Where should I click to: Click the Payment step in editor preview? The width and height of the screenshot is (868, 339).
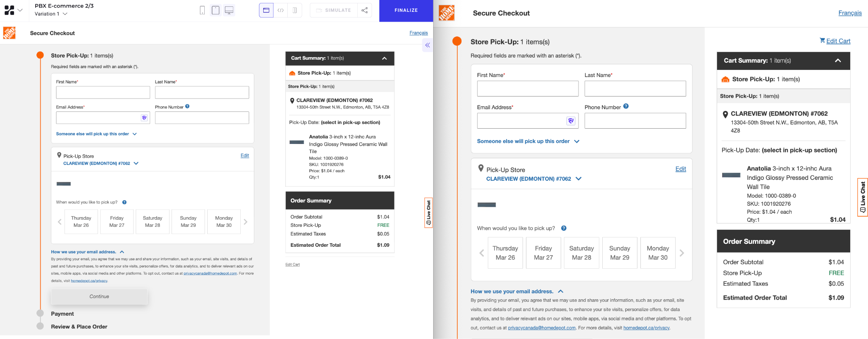[x=62, y=314]
